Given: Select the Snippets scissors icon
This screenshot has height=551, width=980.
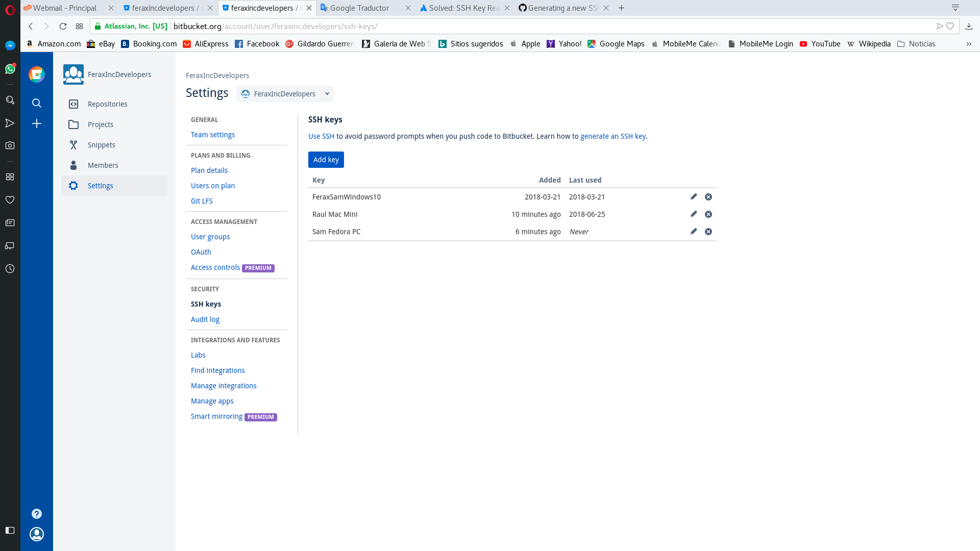Looking at the screenshot, I should (x=73, y=144).
